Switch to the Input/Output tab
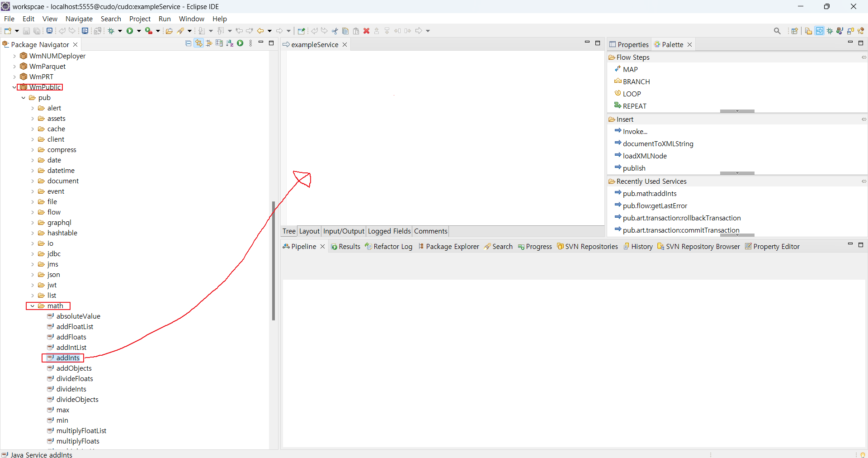868x458 pixels. 344,231
